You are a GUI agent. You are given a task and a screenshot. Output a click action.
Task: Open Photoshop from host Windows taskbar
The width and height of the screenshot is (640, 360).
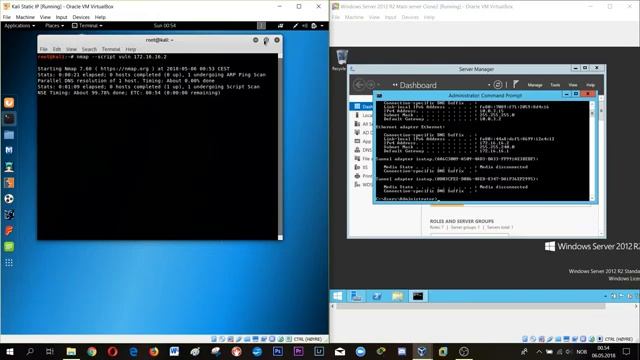(x=278, y=351)
